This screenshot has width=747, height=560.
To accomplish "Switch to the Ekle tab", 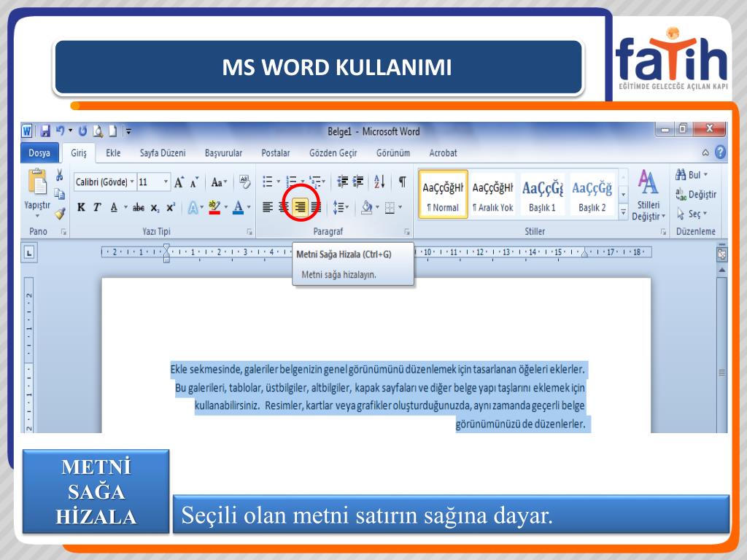I will (x=113, y=153).
